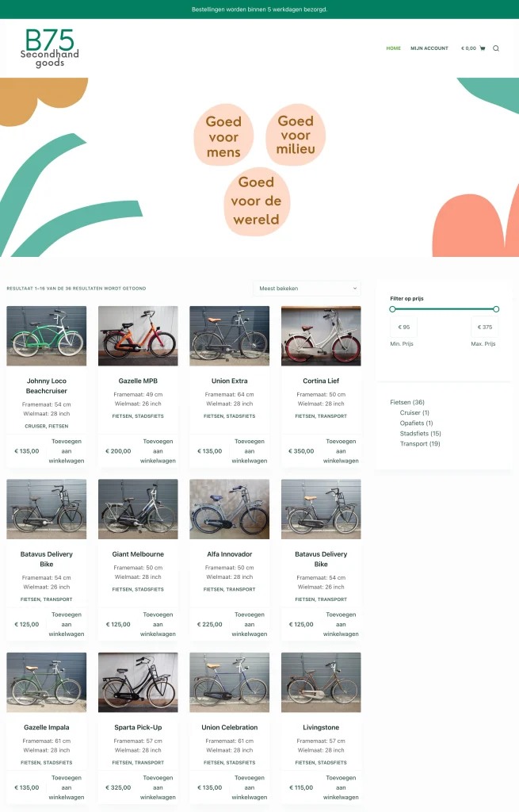Open the Meest bekeken sorting dropdown
The height and width of the screenshot is (812, 519).
click(307, 289)
